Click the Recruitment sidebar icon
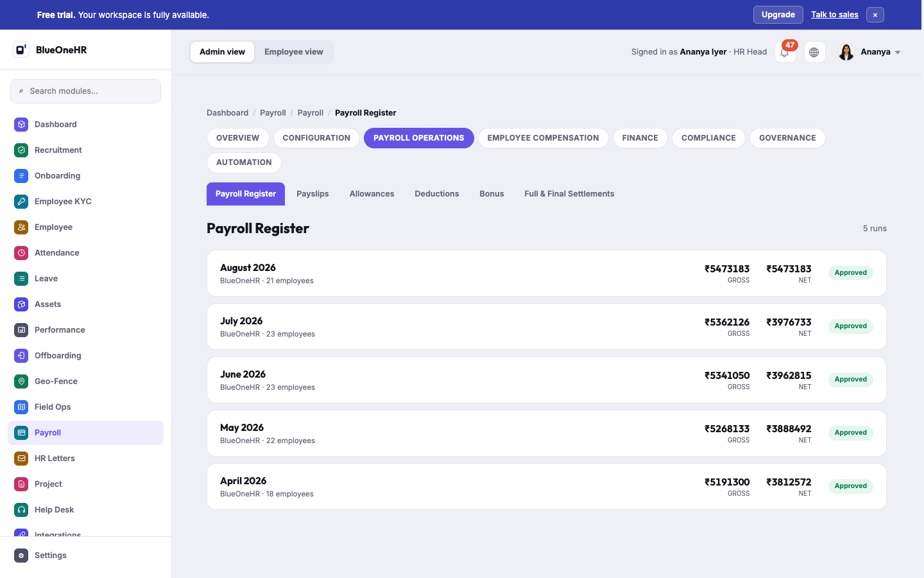 pos(21,150)
